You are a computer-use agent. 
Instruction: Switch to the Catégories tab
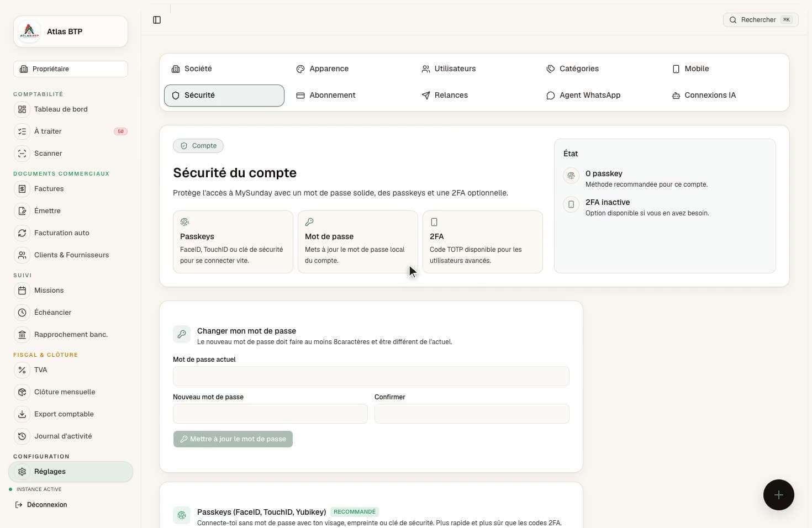tap(599, 69)
